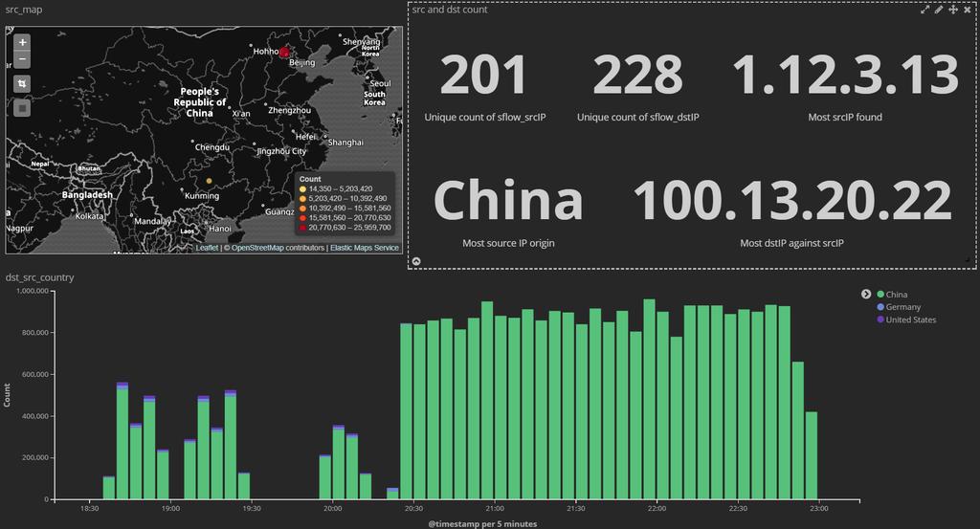This screenshot has height=529, width=980.
Task: Collapse the chart legend with arrow toggle
Action: [866, 295]
